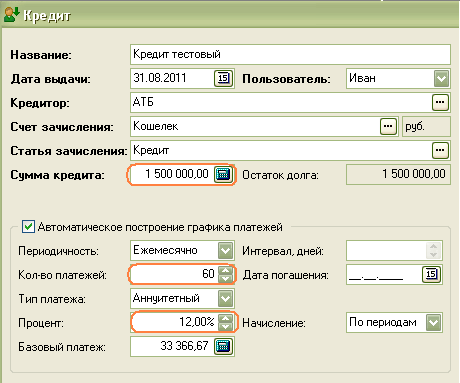Click the Название field with Кредит тестовый
Screen dimensions: 460x383
(x=290, y=54)
